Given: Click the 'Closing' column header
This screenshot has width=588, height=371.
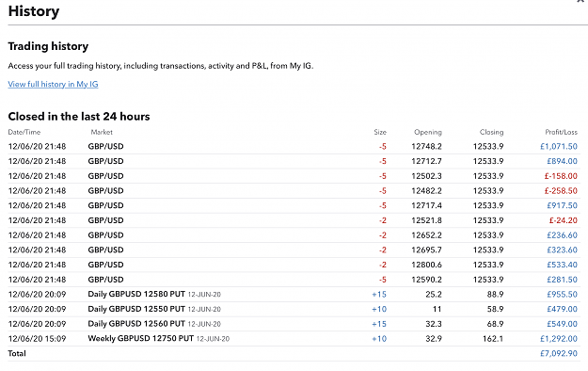Looking at the screenshot, I should point(491,132).
